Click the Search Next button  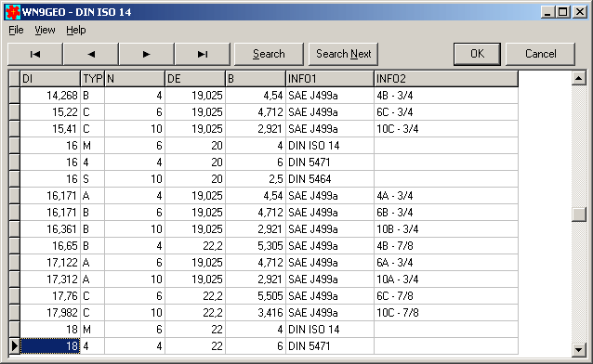pyautogui.click(x=343, y=54)
